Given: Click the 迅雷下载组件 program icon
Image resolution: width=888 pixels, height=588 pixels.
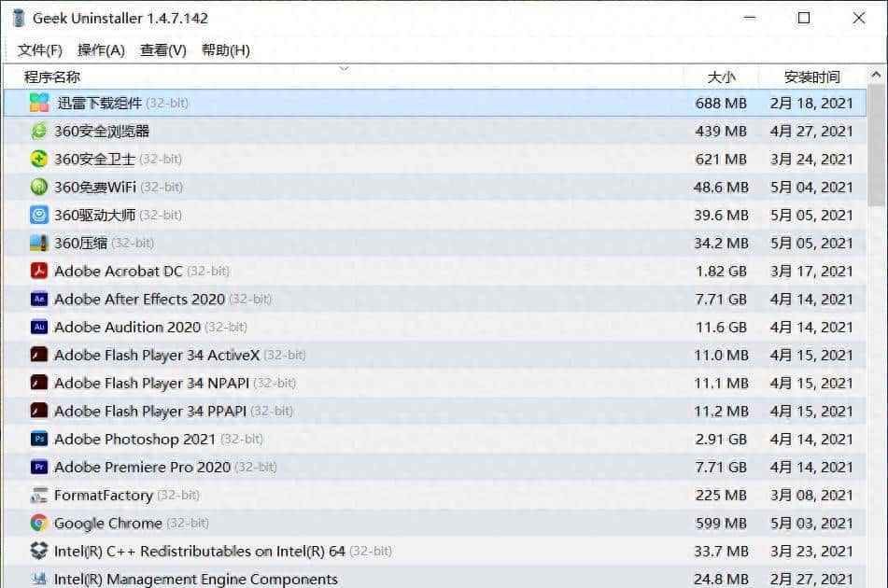Looking at the screenshot, I should click(x=39, y=103).
